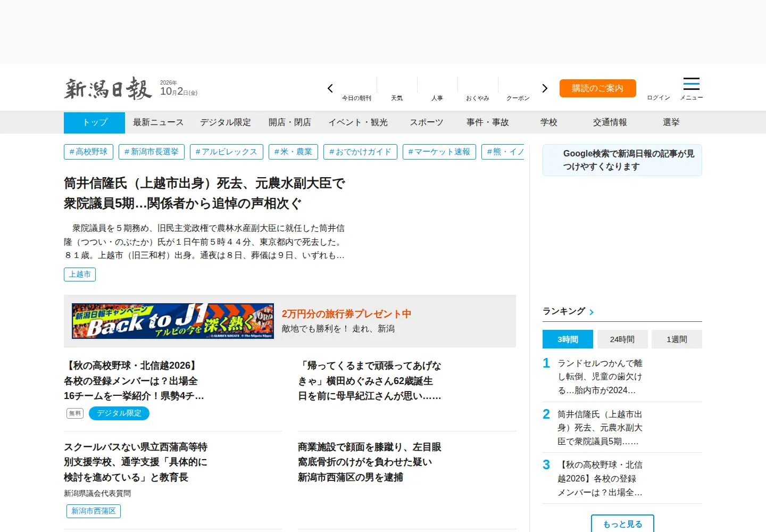Switch to 開店・閉店 section

click(290, 122)
